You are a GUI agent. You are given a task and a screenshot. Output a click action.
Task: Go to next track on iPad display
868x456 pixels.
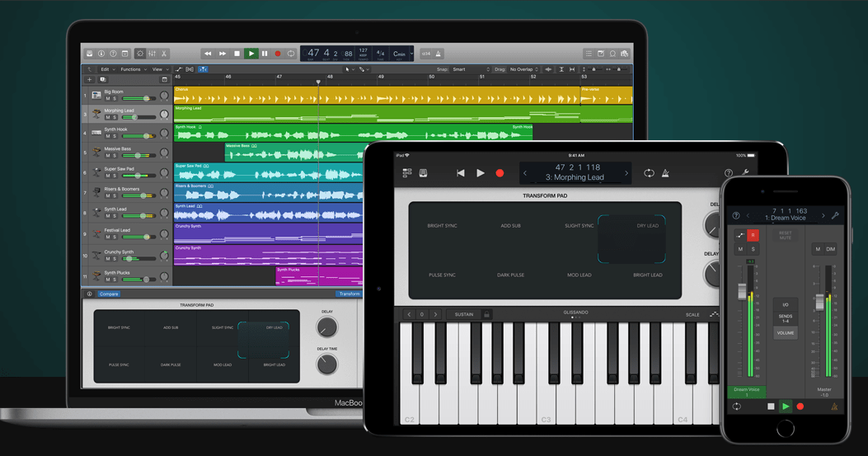click(626, 173)
